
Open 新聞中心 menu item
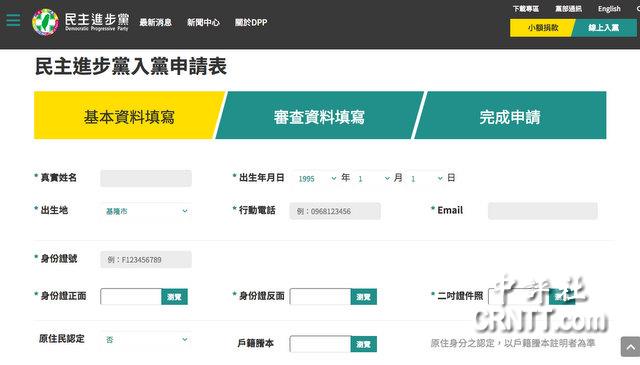(203, 22)
